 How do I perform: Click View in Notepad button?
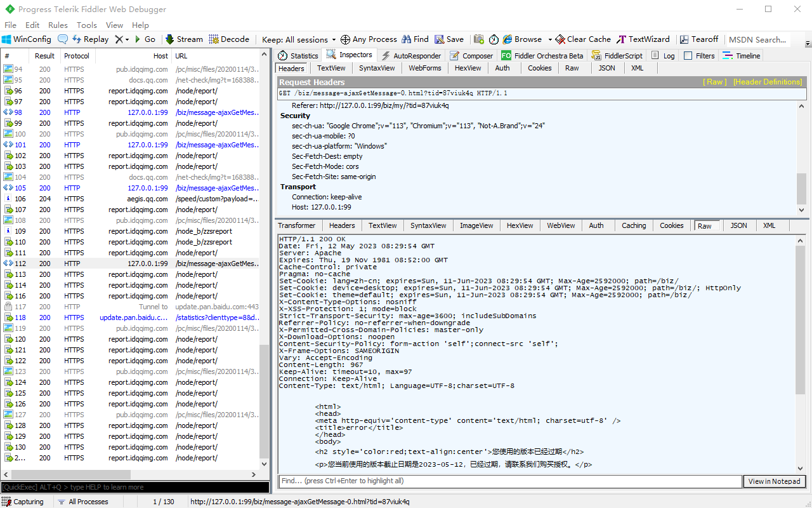pos(774,481)
